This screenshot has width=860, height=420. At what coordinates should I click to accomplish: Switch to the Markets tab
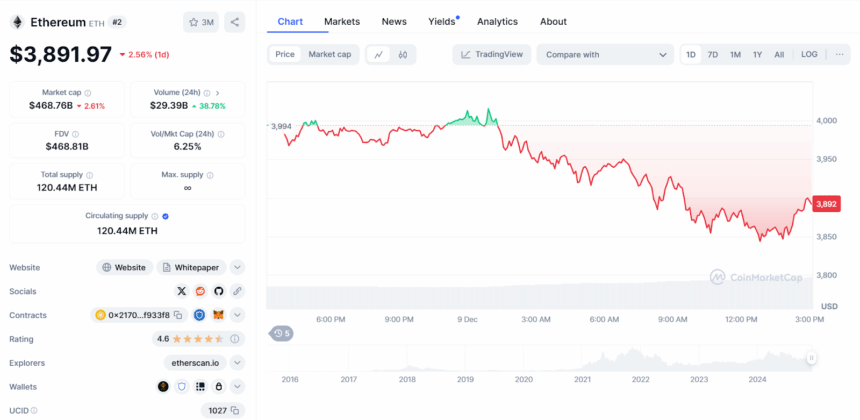[x=342, y=21]
